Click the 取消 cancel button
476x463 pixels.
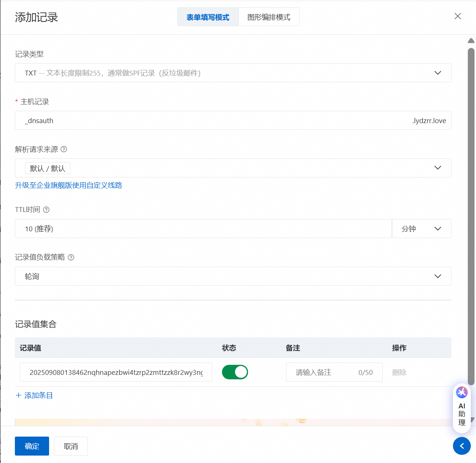(71, 446)
